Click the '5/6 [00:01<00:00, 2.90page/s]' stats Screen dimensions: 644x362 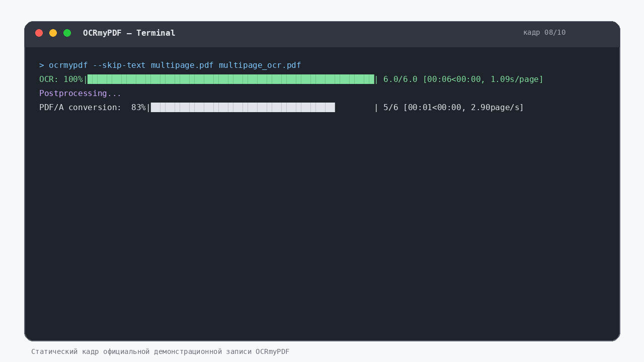point(454,108)
